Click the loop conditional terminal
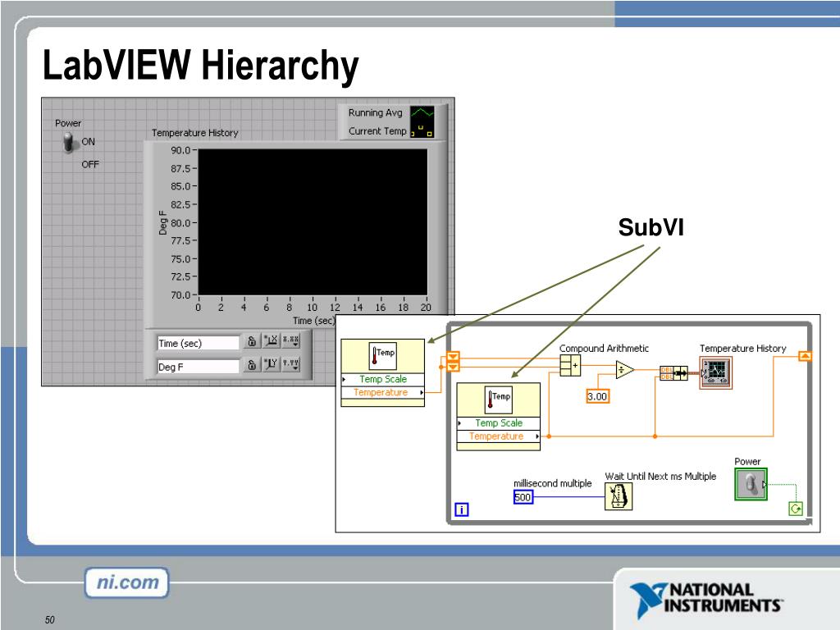 (x=796, y=509)
